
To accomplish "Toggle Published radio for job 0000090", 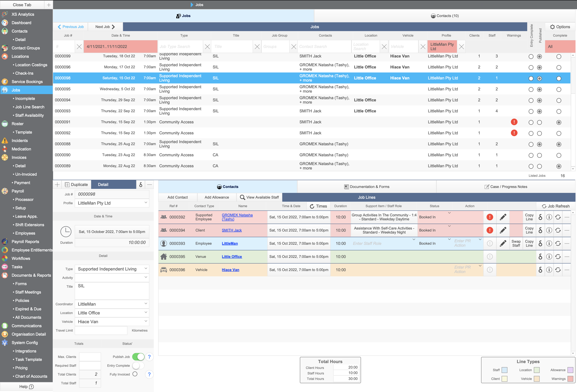I will (x=539, y=155).
